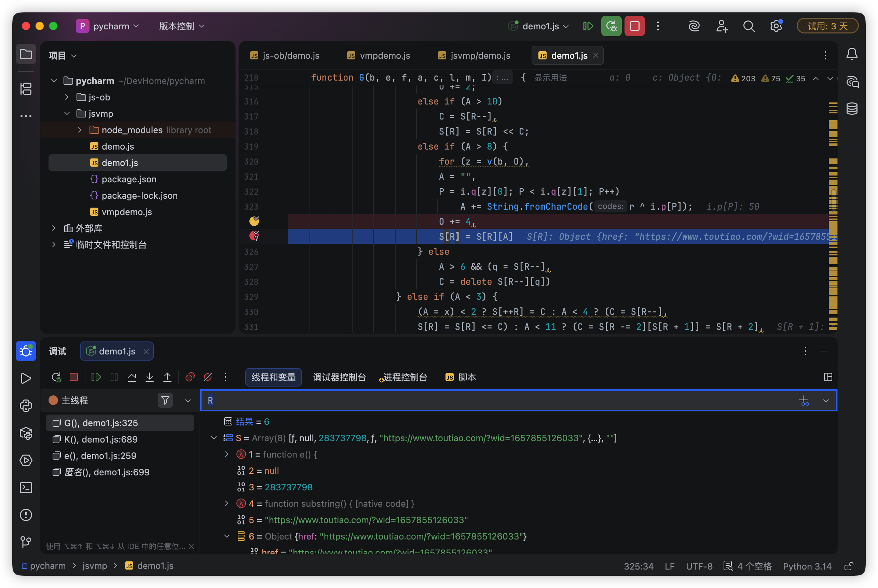878x588 pixels.
Task: Click Step Out arrow icon
Action: pyautogui.click(x=167, y=377)
